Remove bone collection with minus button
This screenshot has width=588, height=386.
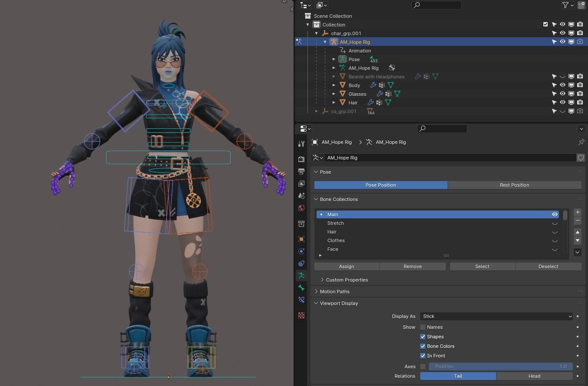click(578, 221)
